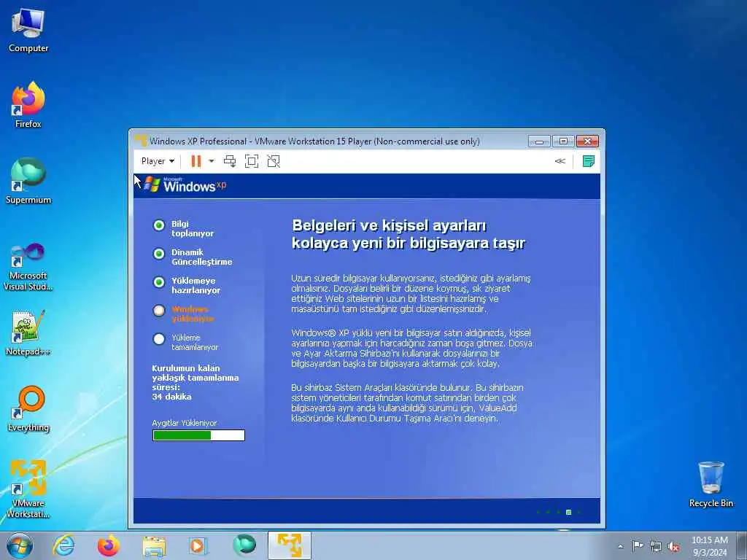Select the Everything desktop shortcut

[x=28, y=408]
